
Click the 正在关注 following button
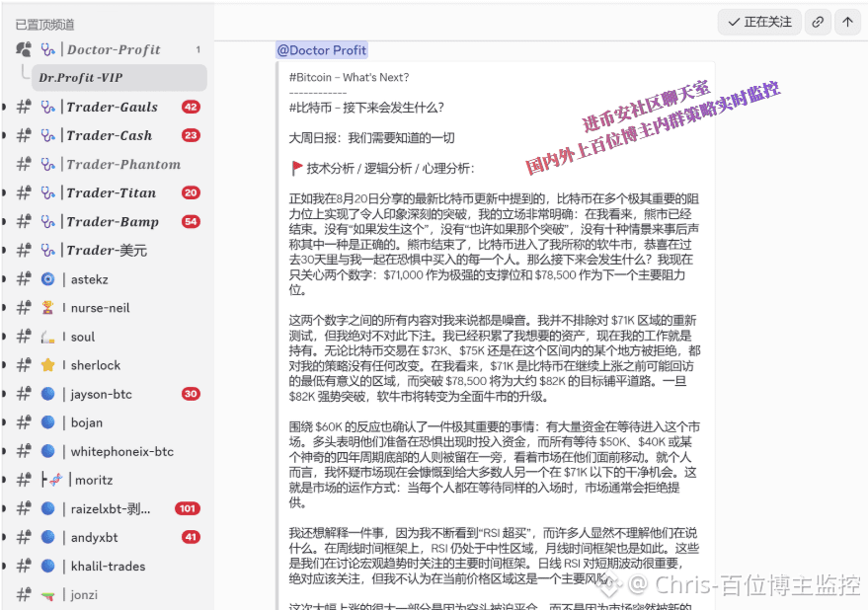point(759,22)
